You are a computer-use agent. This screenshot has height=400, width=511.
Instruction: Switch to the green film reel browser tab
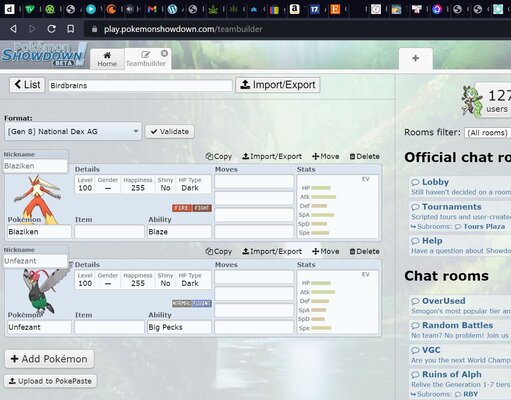50,9
